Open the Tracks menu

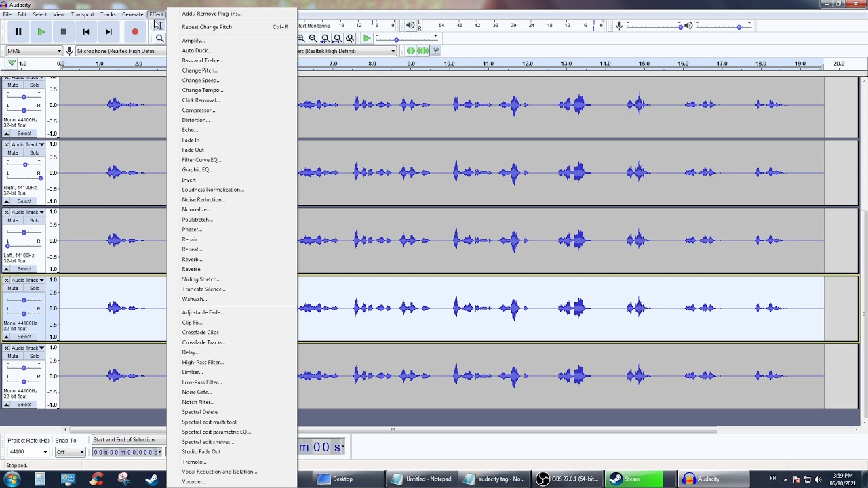[x=108, y=14]
